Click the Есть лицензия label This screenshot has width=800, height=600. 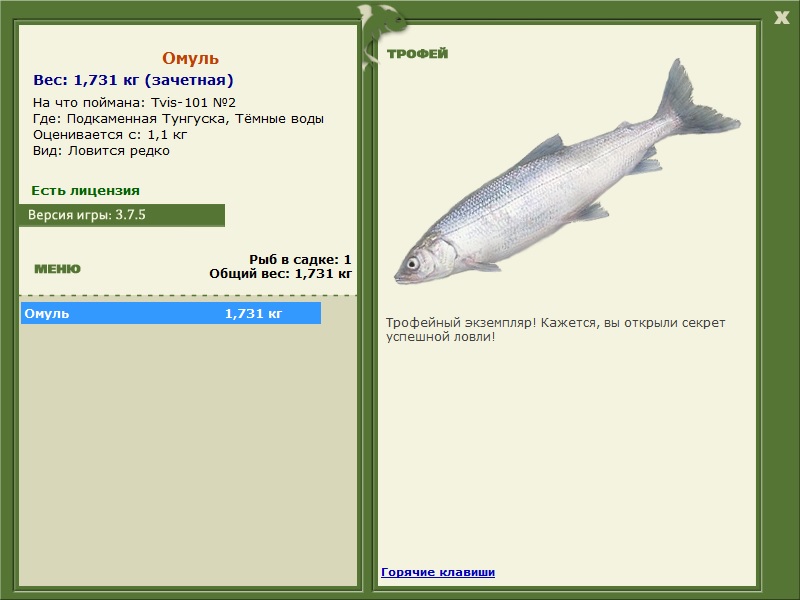point(85,190)
